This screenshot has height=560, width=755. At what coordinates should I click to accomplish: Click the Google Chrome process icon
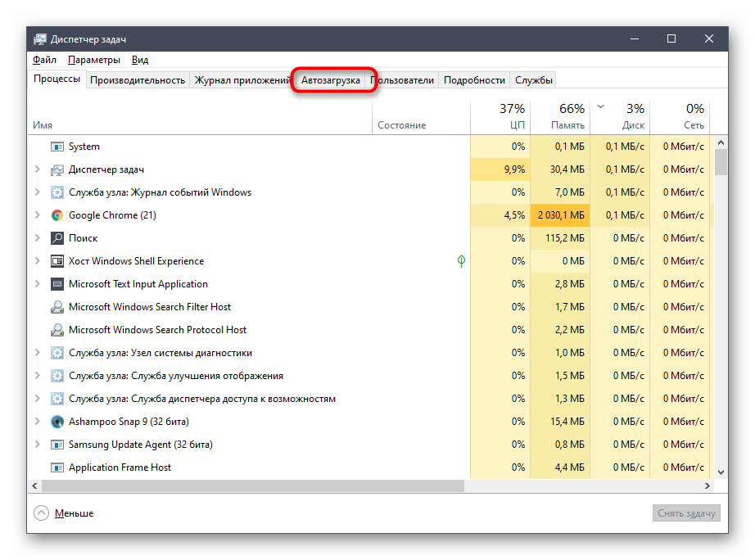click(57, 215)
